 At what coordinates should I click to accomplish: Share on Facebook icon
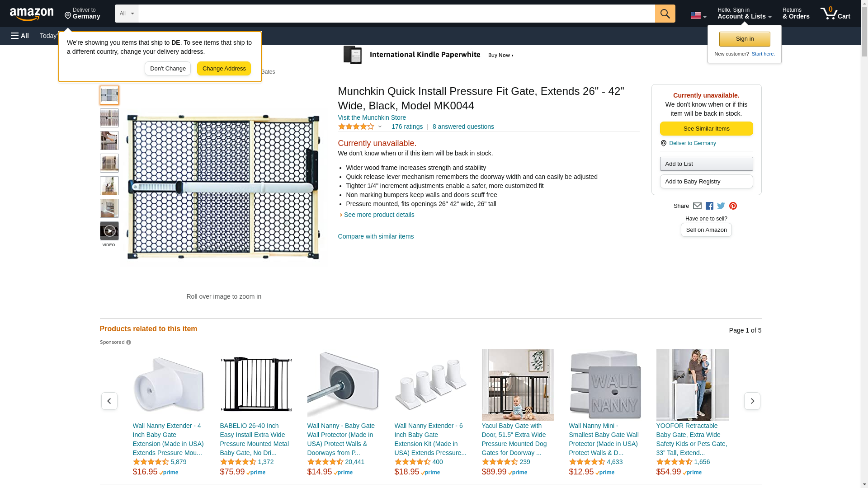coord(709,206)
